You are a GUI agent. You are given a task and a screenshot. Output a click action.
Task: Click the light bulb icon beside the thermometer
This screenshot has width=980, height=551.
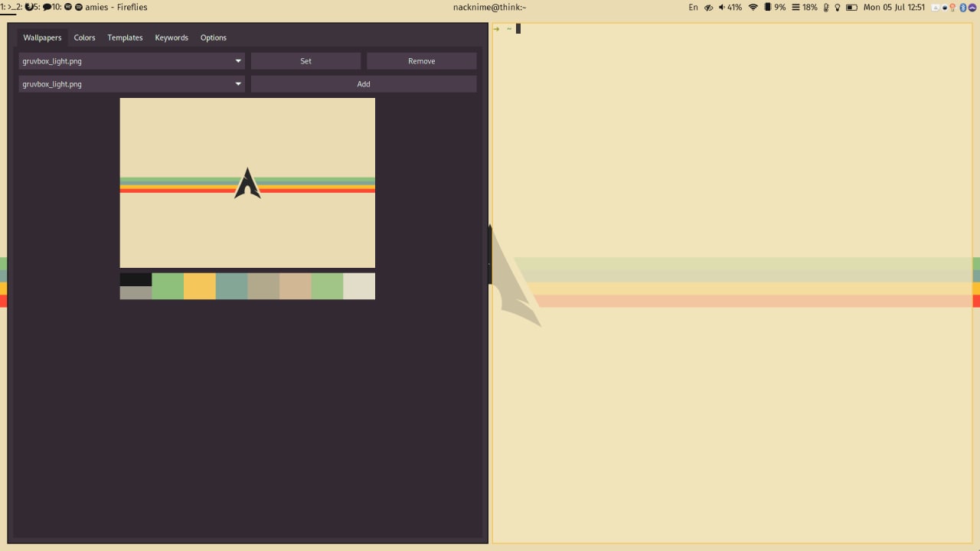838,8
